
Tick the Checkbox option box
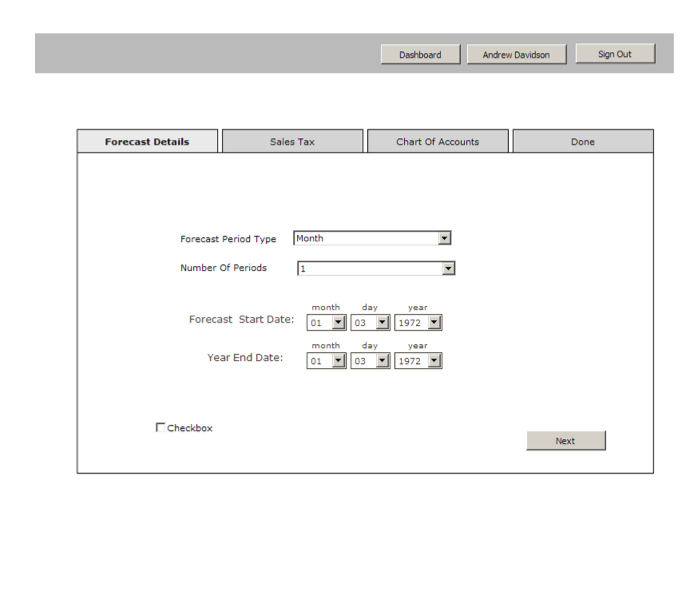pyautogui.click(x=161, y=428)
